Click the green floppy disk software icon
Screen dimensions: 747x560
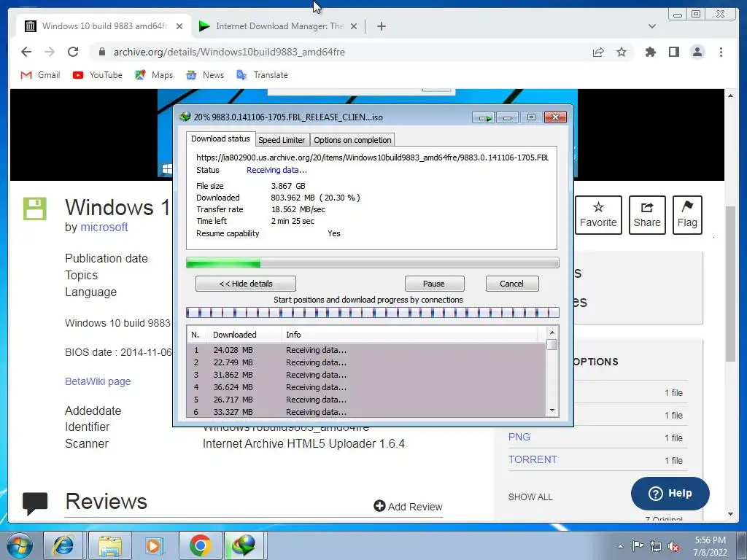coord(35,209)
